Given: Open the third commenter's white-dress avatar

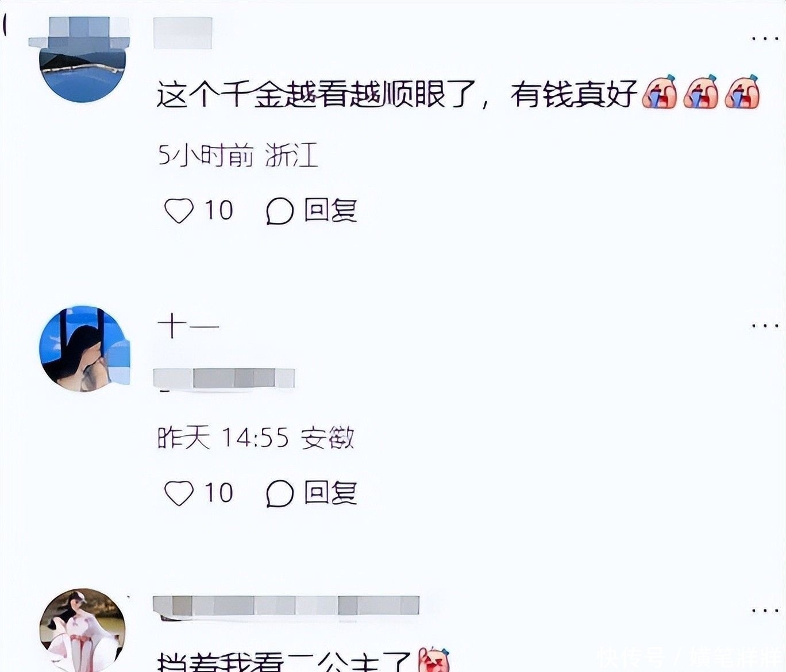Looking at the screenshot, I should [x=83, y=630].
